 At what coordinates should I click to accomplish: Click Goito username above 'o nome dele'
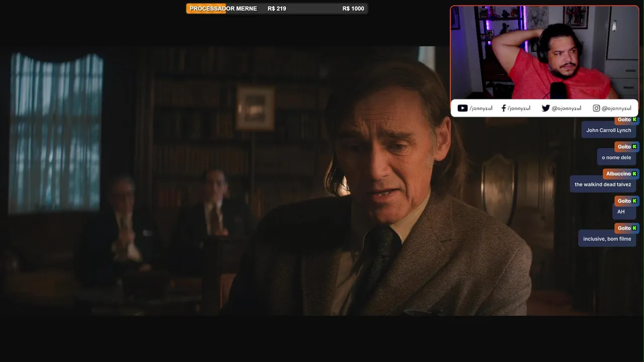(x=624, y=147)
